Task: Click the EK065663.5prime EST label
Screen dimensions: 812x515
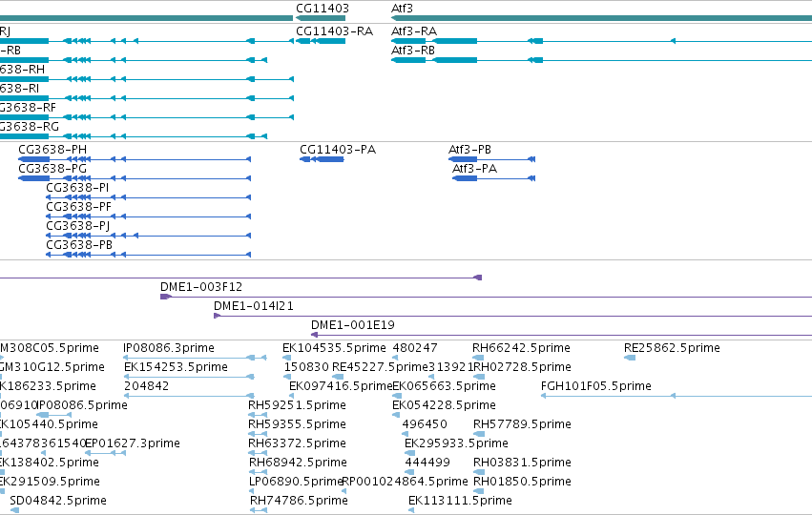Action: pyautogui.click(x=444, y=386)
